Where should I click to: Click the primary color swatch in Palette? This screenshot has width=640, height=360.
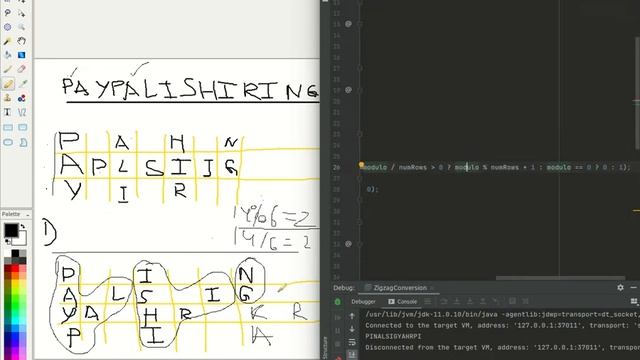[11, 230]
